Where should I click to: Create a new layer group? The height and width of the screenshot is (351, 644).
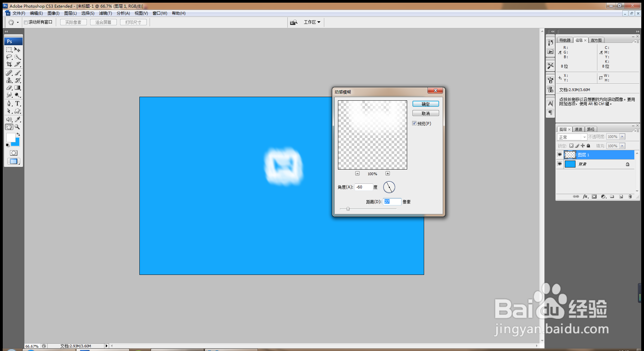[x=612, y=196]
